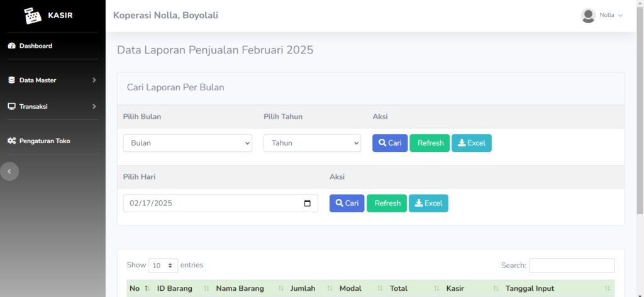Click the KASIR cash register logo icon
The width and height of the screenshot is (644, 297).
33,16
